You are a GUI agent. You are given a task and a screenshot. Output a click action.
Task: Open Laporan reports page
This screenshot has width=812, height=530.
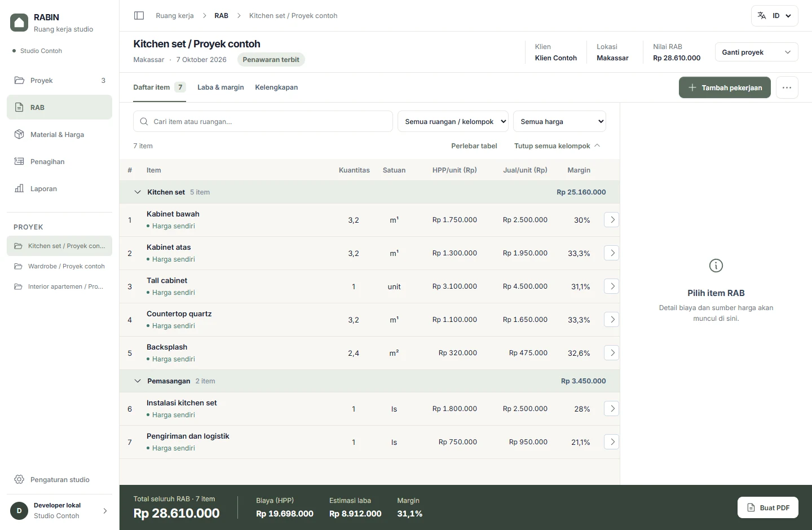point(59,189)
